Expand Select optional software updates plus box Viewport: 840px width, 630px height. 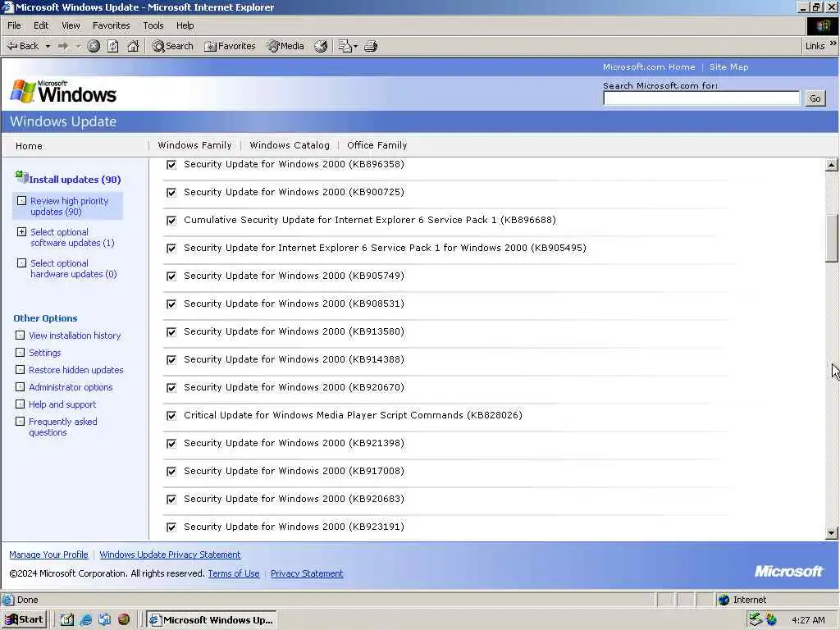pos(21,232)
